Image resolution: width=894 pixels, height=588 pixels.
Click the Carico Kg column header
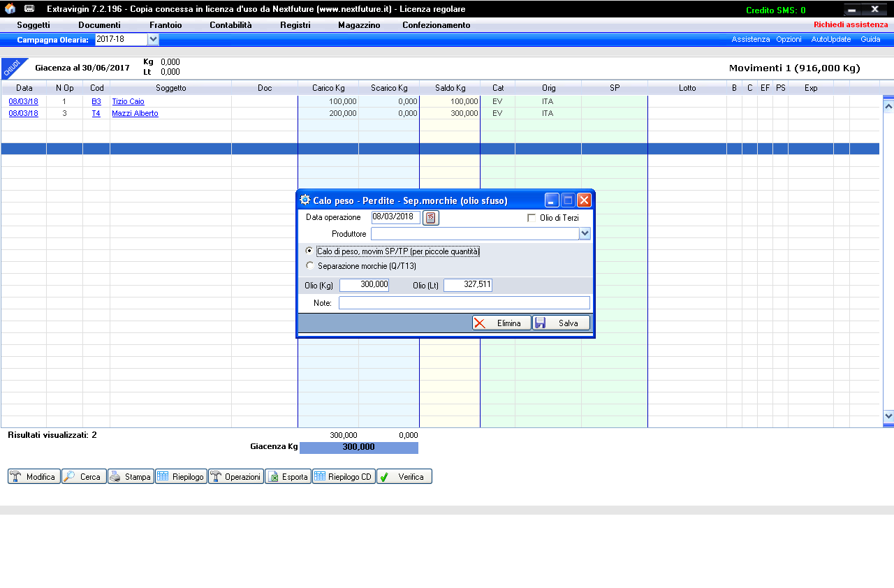(x=328, y=88)
